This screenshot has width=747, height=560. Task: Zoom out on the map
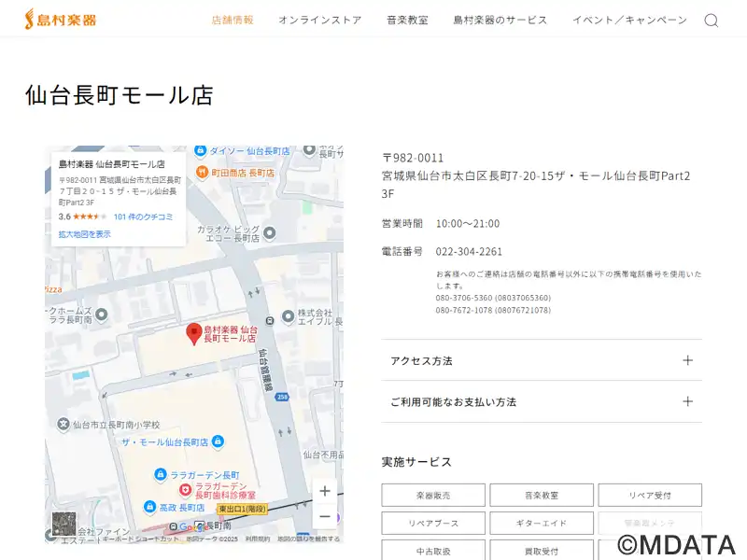[325, 516]
